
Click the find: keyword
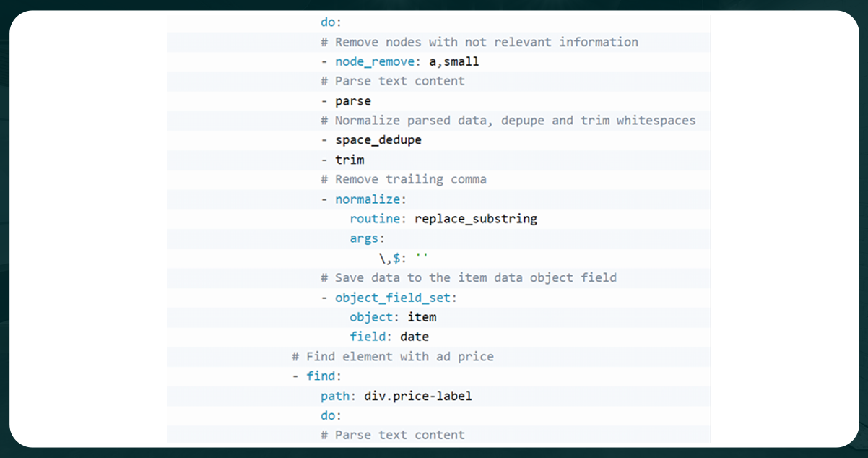[x=323, y=376]
